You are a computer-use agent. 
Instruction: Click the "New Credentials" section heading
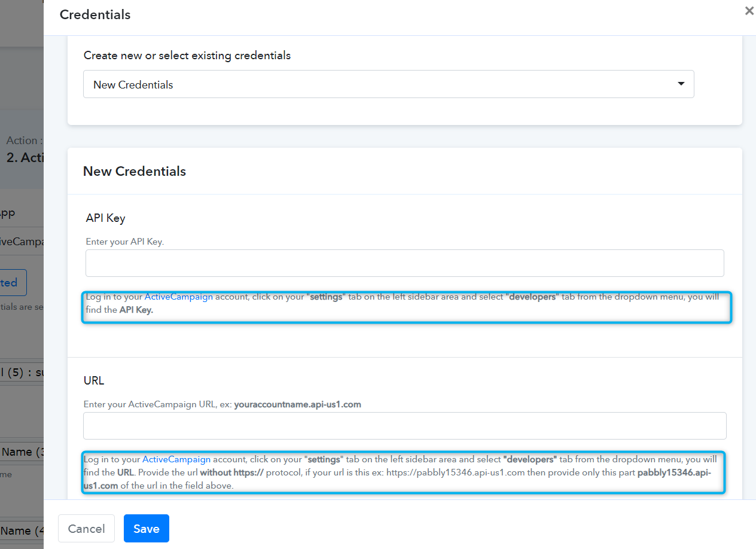click(x=135, y=171)
